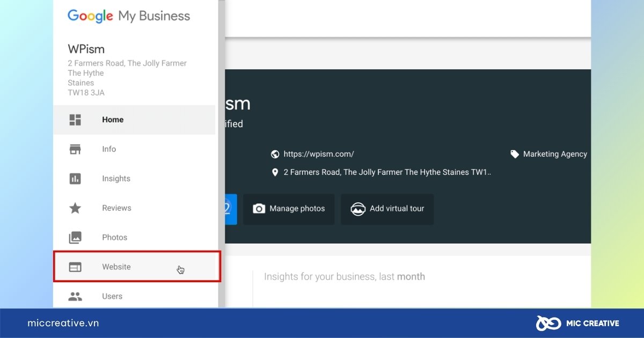Viewport: 644px width, 338px height.
Task: Open the Home menu item
Action: (x=134, y=120)
